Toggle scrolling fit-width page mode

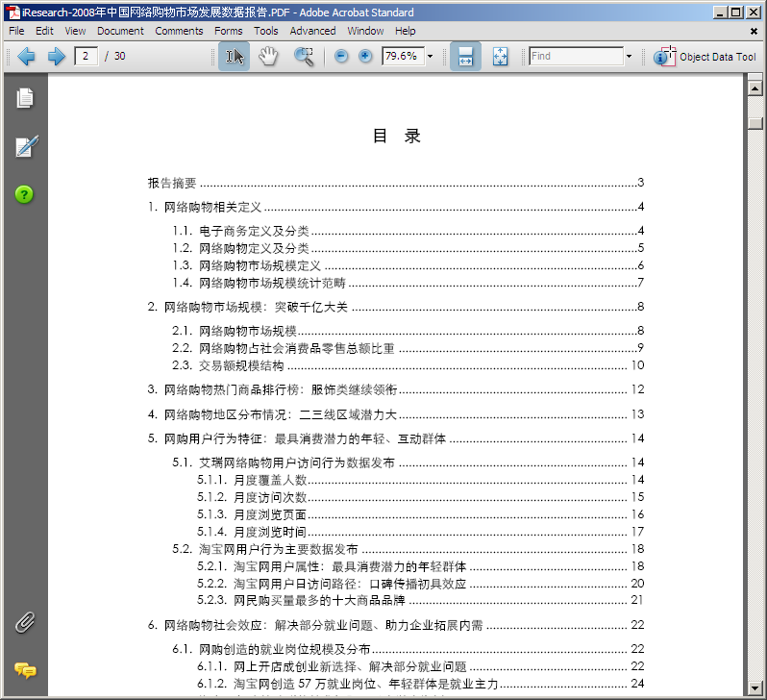(465, 57)
